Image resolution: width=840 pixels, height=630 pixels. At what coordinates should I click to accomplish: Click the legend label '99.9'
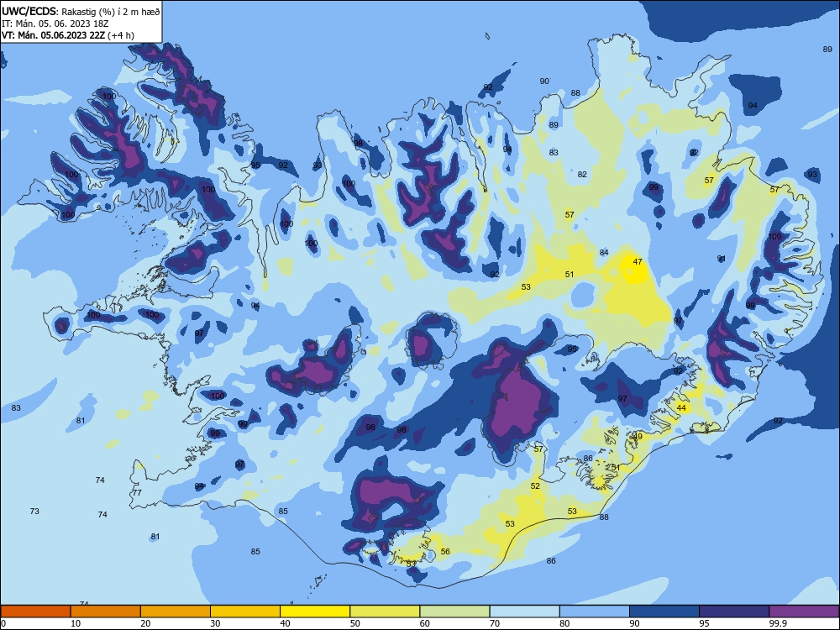777,623
